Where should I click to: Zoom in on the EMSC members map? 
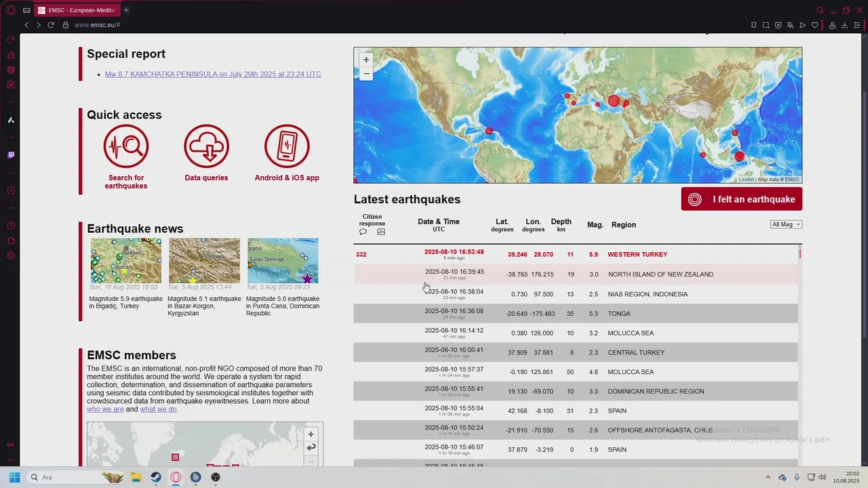click(x=311, y=434)
